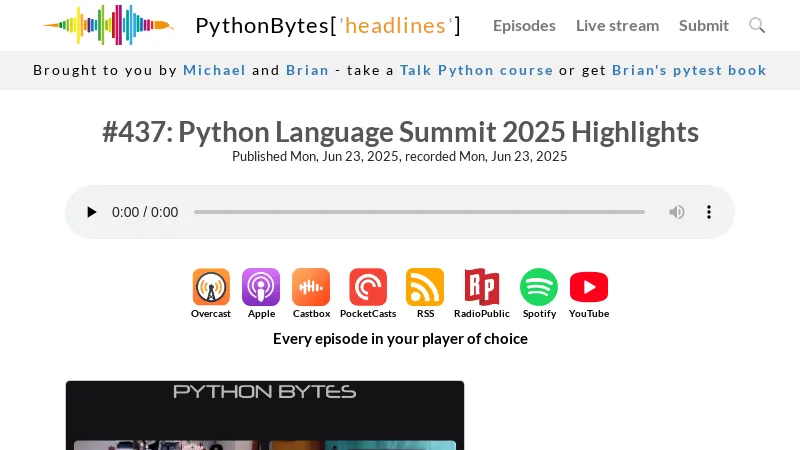Open the YouTube icon

coord(589,287)
